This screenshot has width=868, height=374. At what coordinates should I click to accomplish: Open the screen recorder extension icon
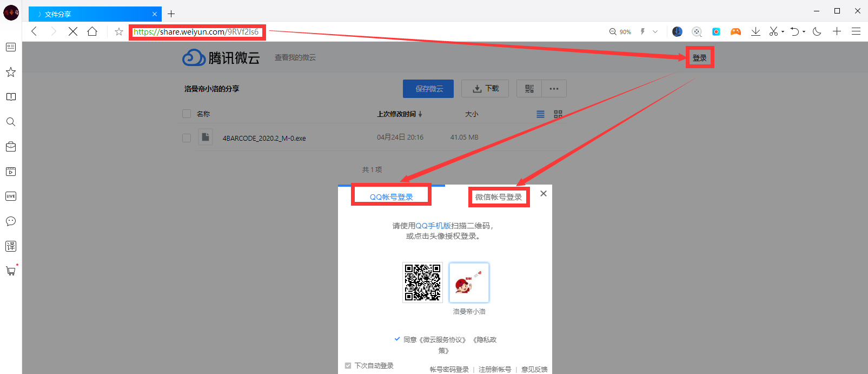[716, 32]
